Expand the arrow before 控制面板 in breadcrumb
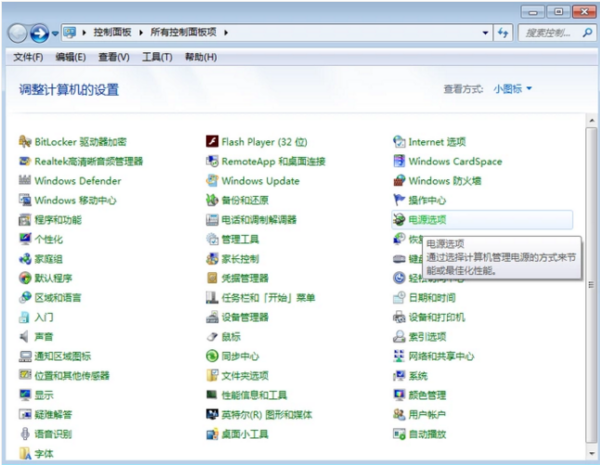 (x=84, y=33)
